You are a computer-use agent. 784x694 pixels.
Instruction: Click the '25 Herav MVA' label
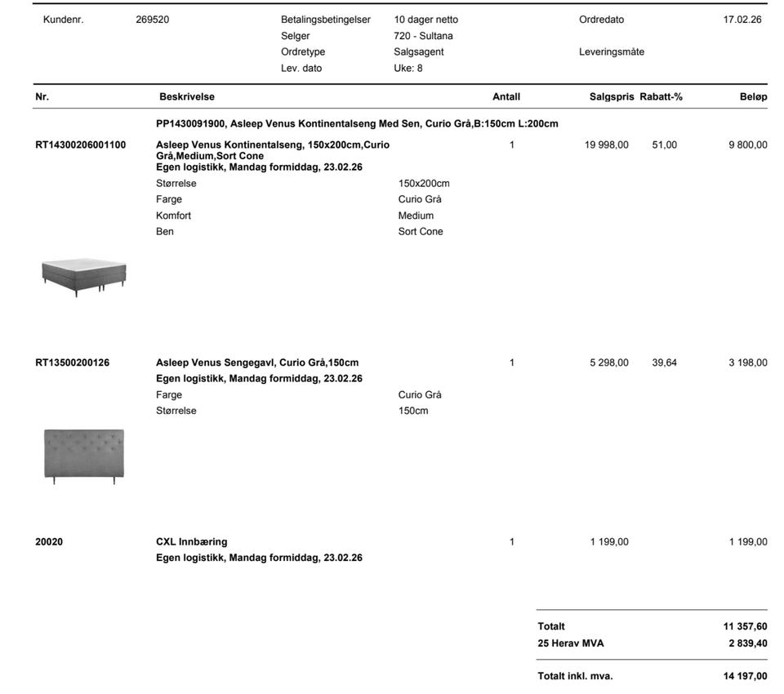[x=571, y=643]
